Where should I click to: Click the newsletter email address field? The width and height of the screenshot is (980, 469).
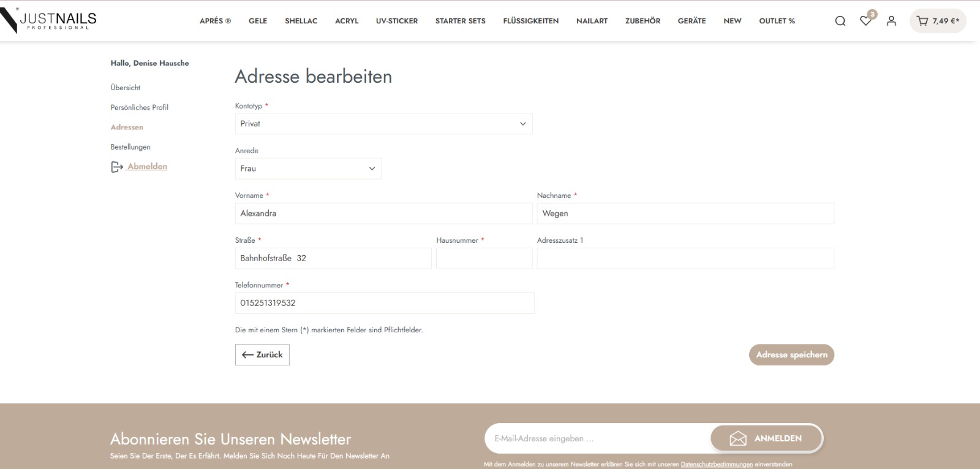click(597, 438)
